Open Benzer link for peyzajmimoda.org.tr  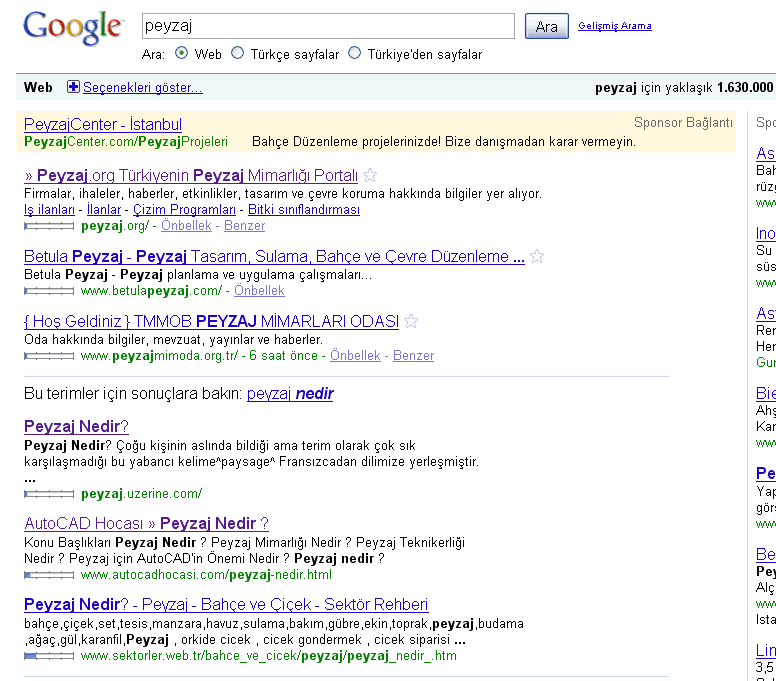point(413,356)
